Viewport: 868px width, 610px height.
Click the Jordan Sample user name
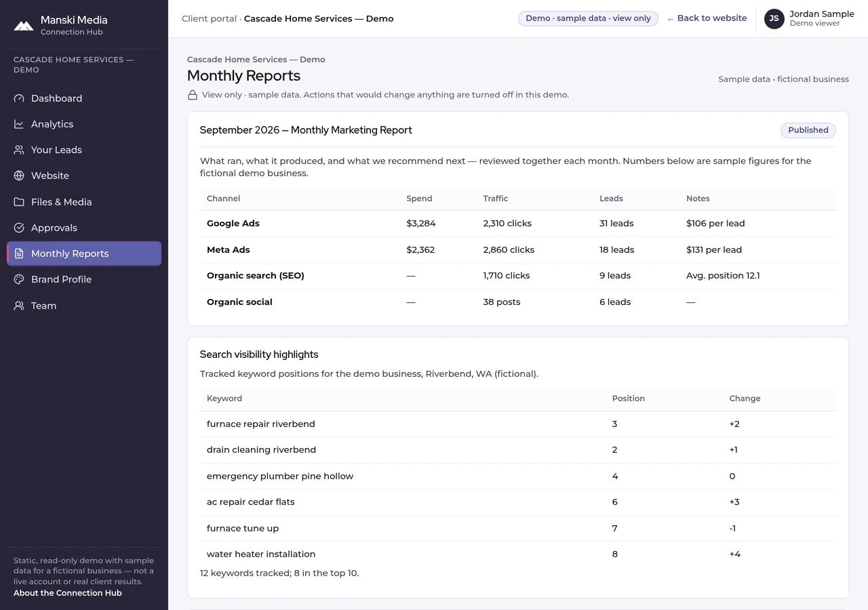point(821,14)
